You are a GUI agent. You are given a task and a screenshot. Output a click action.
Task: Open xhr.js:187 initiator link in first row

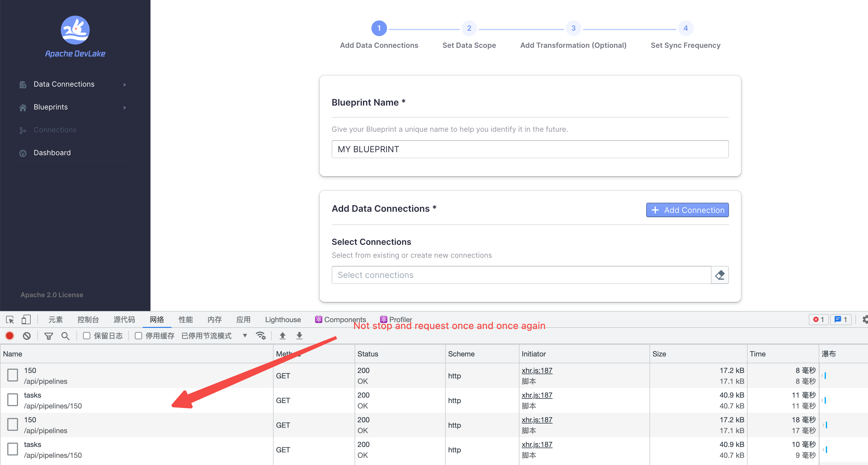[x=537, y=370]
